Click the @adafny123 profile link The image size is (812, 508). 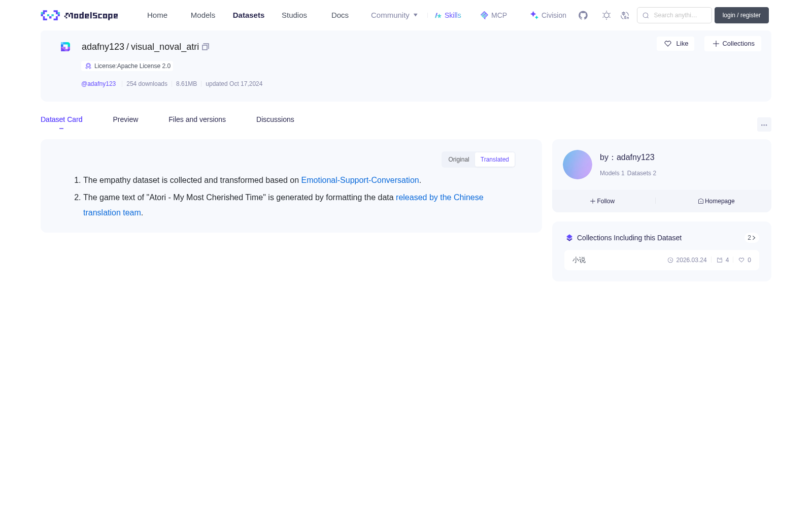coord(98,84)
